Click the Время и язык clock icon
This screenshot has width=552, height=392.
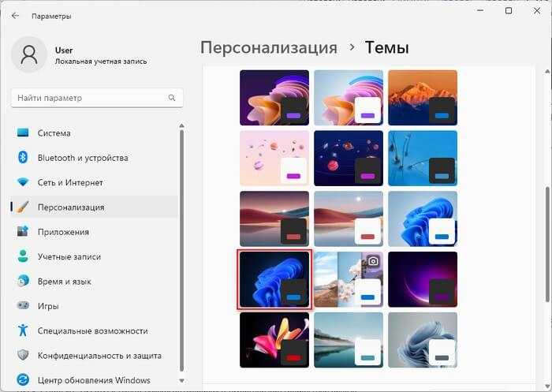[23, 281]
